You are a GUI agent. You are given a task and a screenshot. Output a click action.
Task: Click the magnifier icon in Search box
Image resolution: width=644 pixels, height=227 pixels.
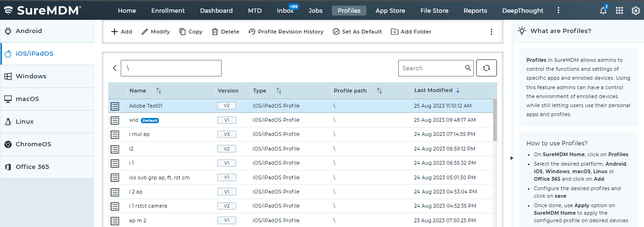pos(468,68)
